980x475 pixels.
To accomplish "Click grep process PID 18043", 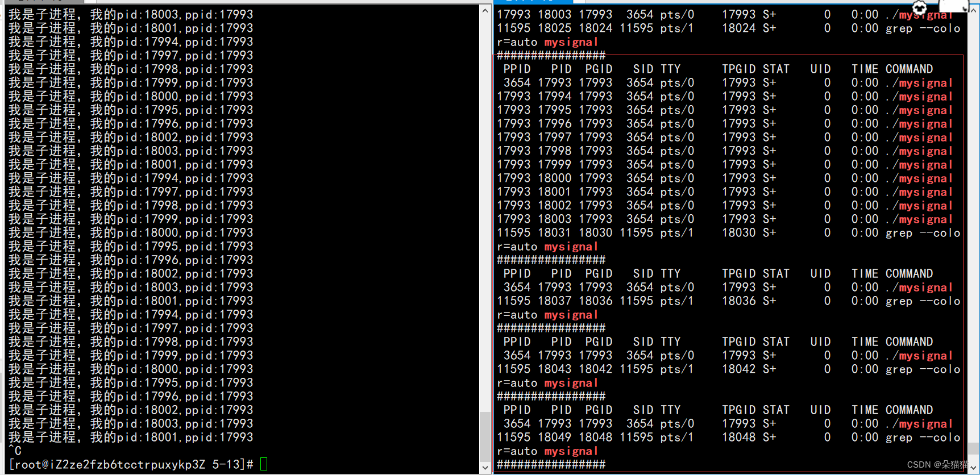I will 554,369.
